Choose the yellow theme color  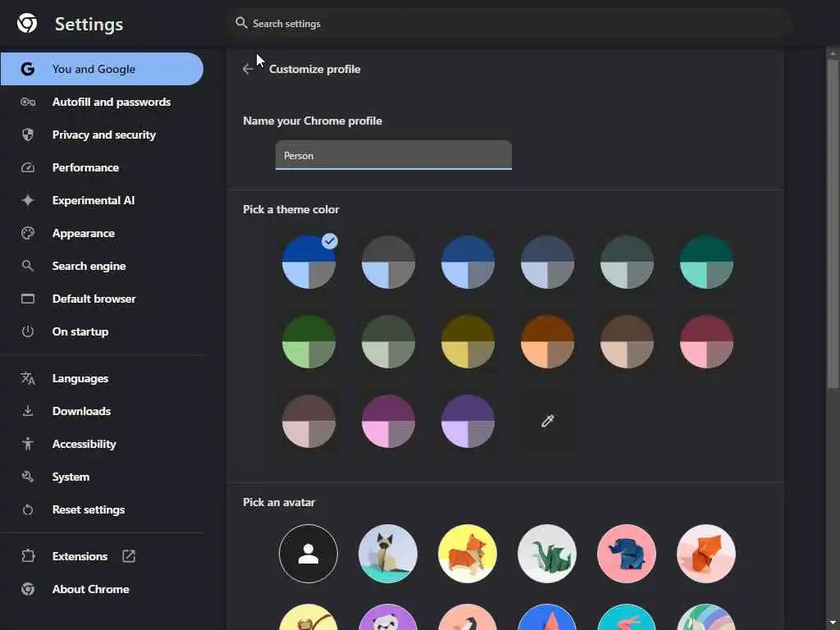point(468,342)
